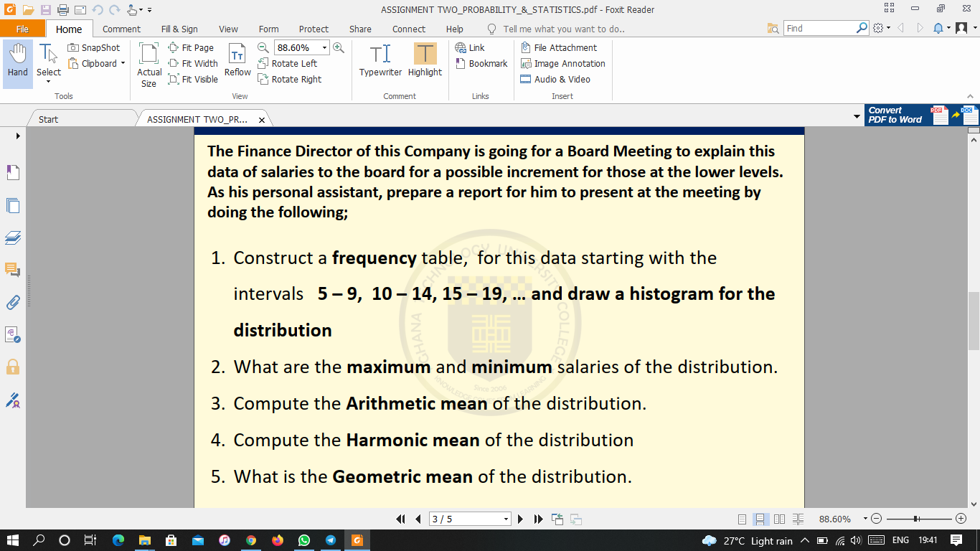Switch to the Comment ribbon tab
Image resolution: width=980 pixels, height=551 pixels.
[121, 29]
